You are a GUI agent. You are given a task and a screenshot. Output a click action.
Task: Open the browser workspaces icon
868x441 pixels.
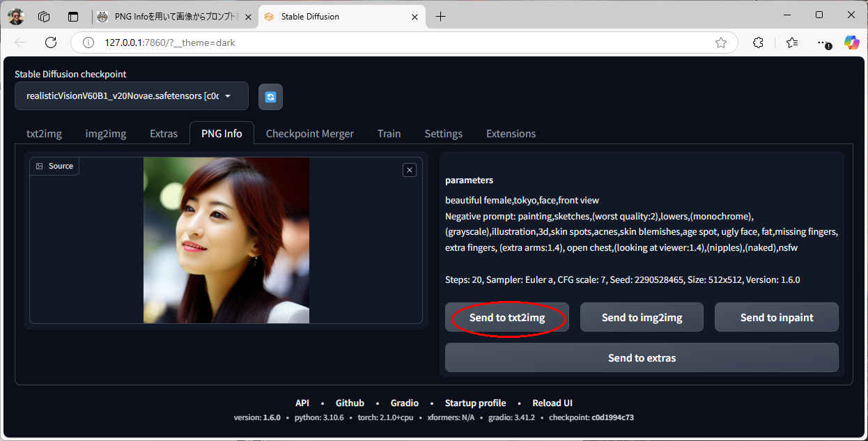pos(44,16)
